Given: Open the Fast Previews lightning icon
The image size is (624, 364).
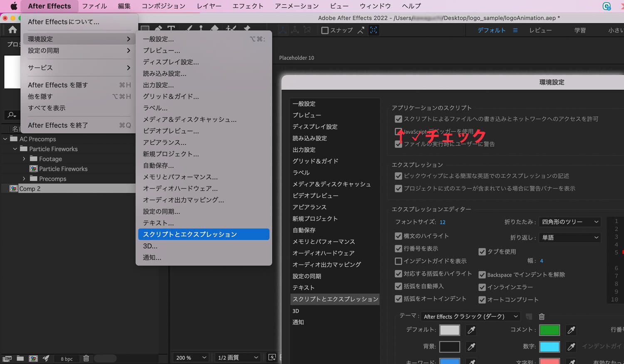Looking at the screenshot, I should tap(272, 357).
